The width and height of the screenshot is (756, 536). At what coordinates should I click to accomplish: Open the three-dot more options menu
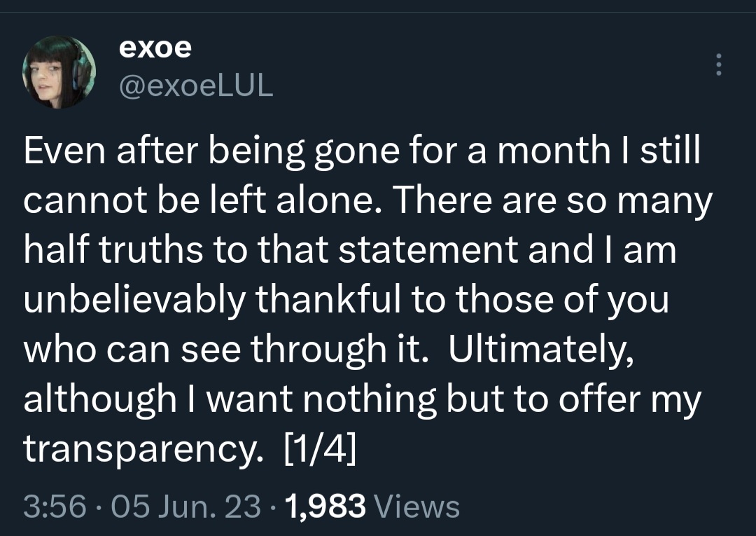[718, 64]
